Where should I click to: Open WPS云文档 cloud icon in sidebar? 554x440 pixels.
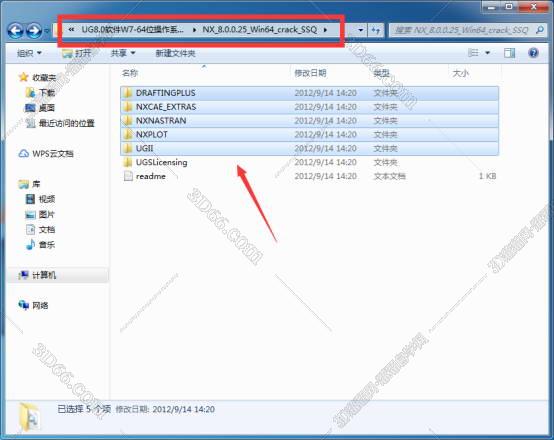pos(23,154)
